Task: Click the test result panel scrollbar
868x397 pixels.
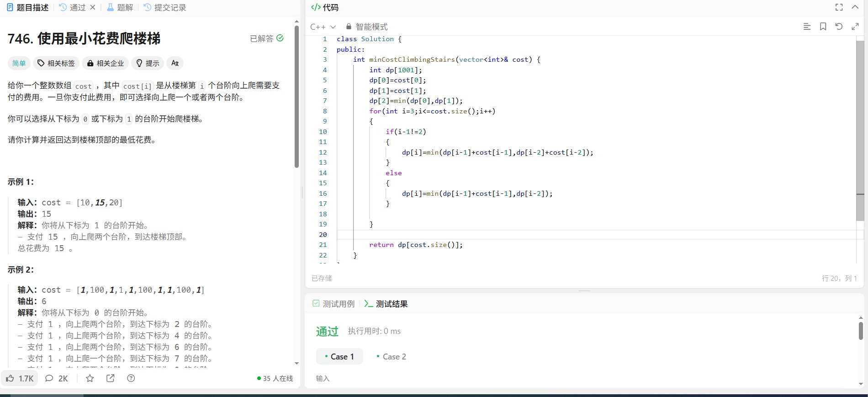Action: pyautogui.click(x=861, y=331)
